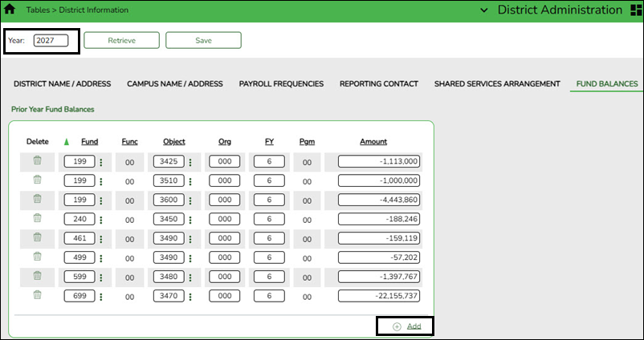The width and height of the screenshot is (644, 340).
Task: Open fund lookup beside fund 240
Action: [x=101, y=221]
